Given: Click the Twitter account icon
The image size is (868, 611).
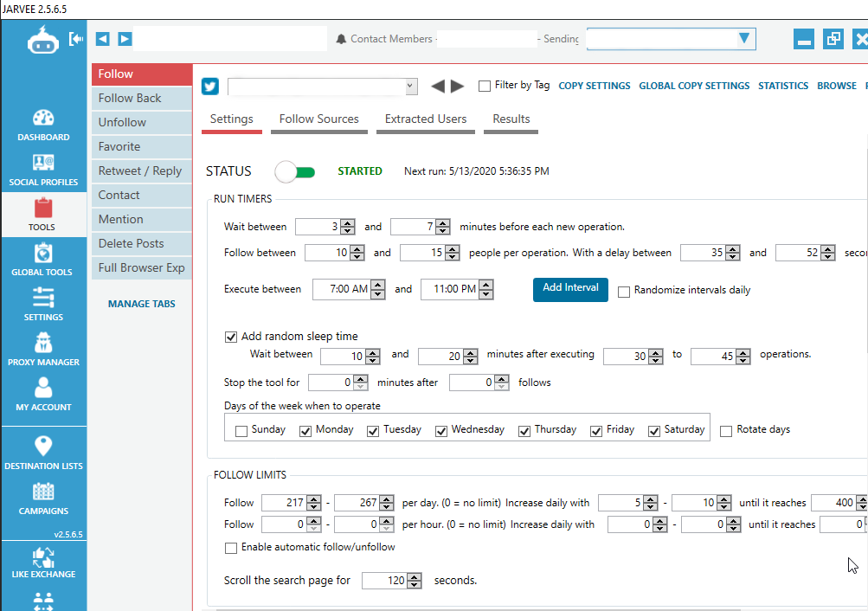Looking at the screenshot, I should 209,87.
